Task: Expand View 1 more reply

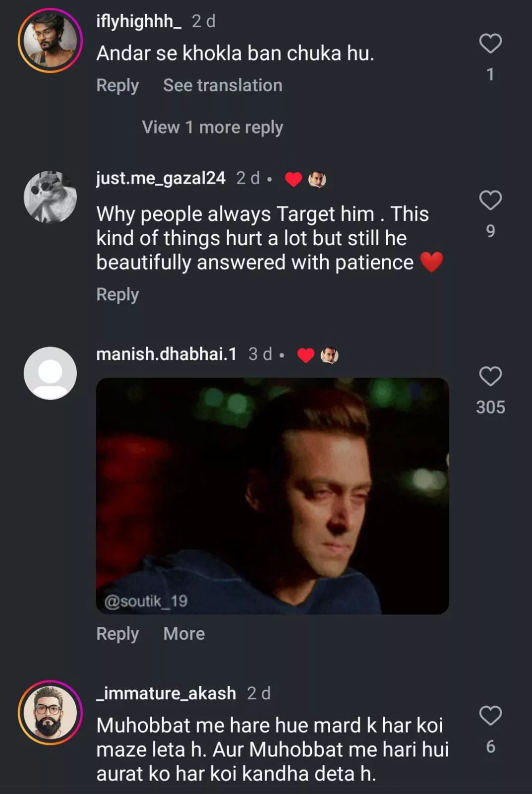Action: (x=212, y=128)
